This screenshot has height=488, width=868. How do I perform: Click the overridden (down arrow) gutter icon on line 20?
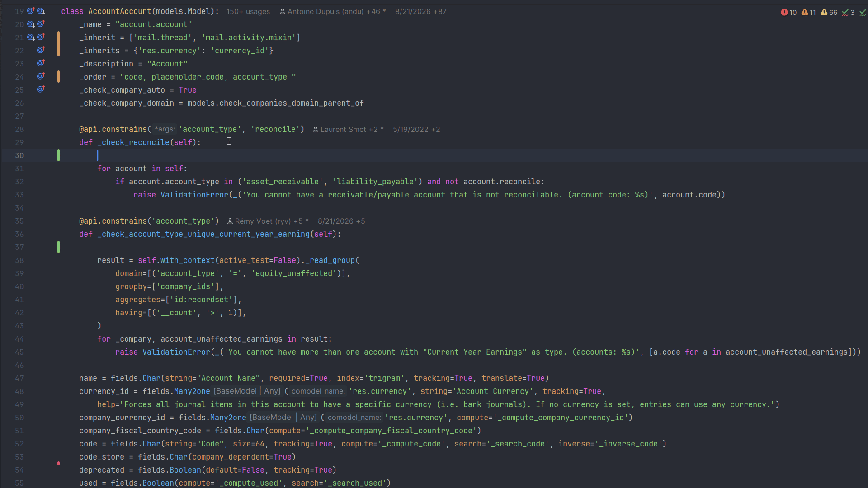[31, 24]
